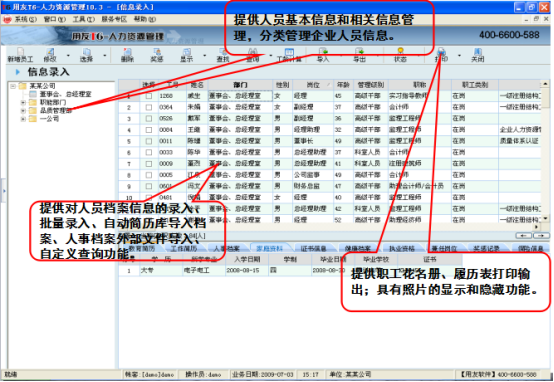
Task: Sort by the 年龄 column header
Action: [x=343, y=85]
